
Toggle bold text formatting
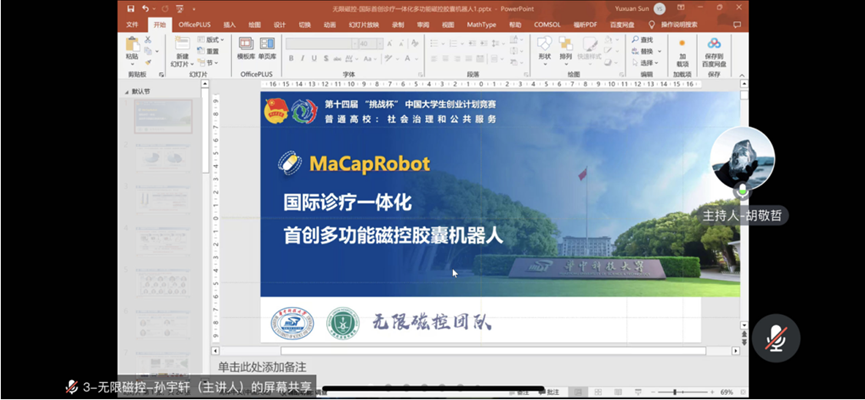290,58
